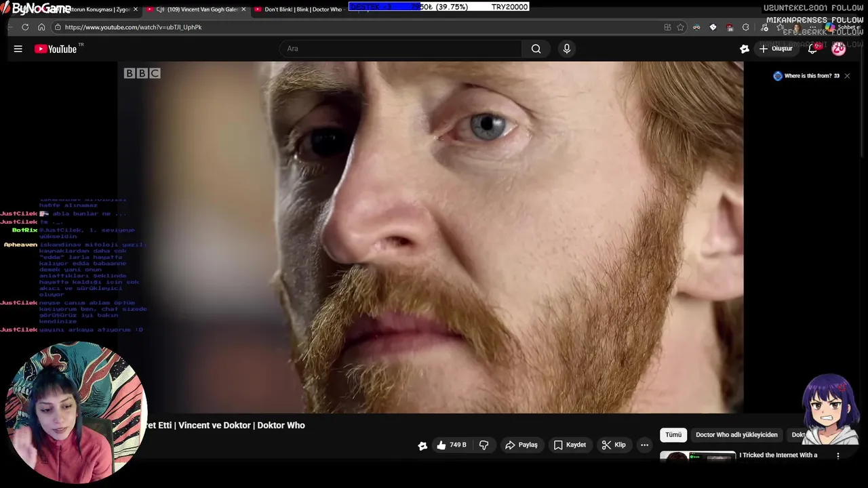Click the flower-shaped icon left of like button

(422, 445)
